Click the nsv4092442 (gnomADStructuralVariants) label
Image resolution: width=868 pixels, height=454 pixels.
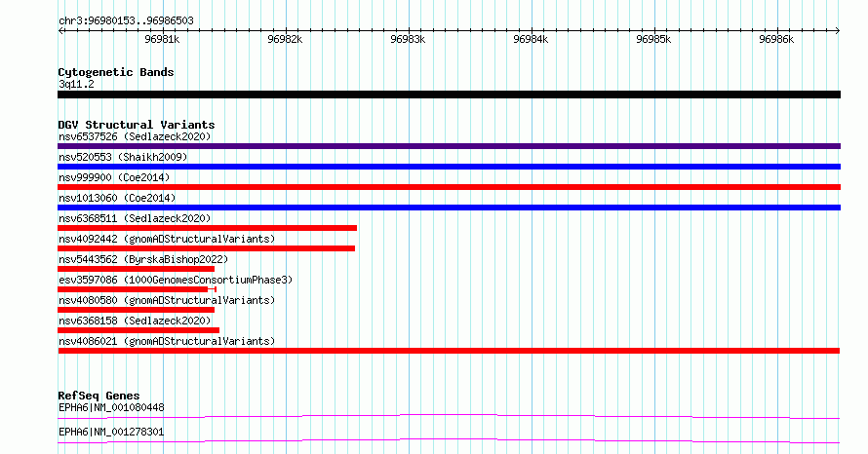(x=167, y=239)
